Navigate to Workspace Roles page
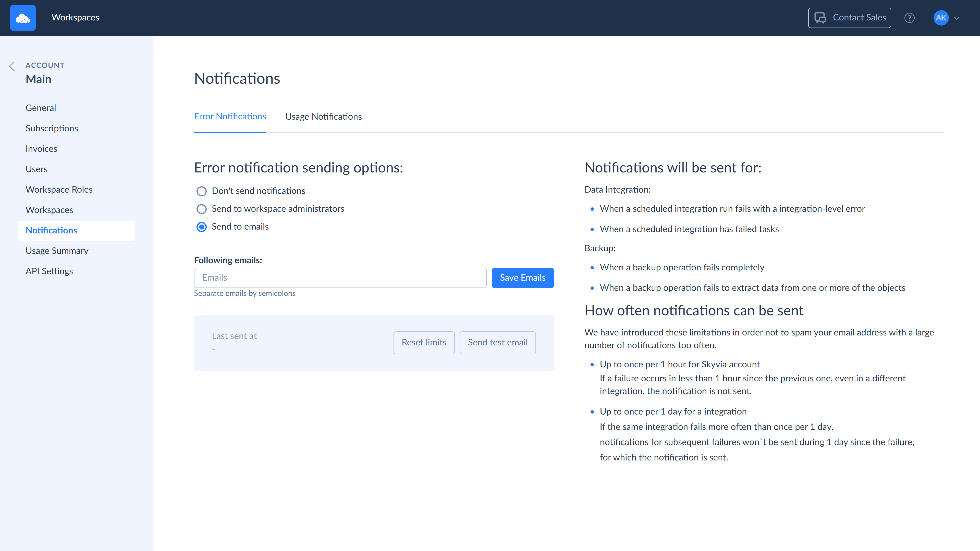This screenshot has height=551, width=980. pos(59,189)
